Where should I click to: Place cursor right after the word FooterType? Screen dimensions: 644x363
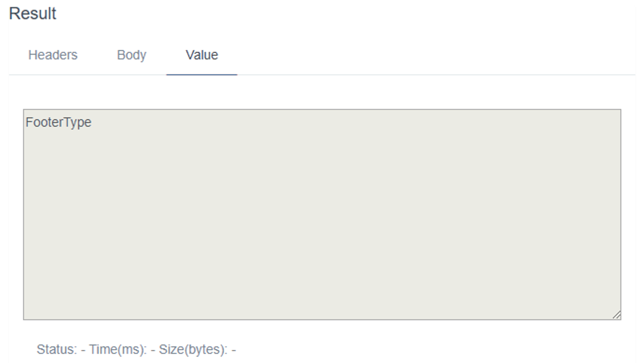point(93,123)
